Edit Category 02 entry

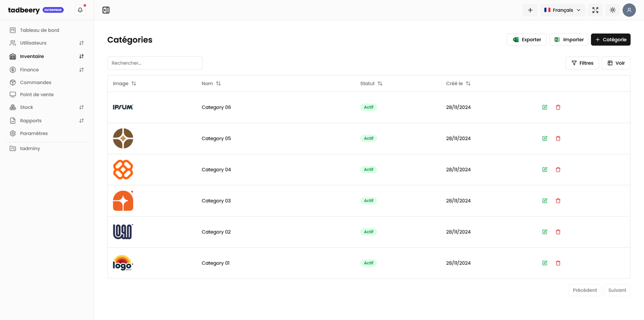pyautogui.click(x=545, y=232)
